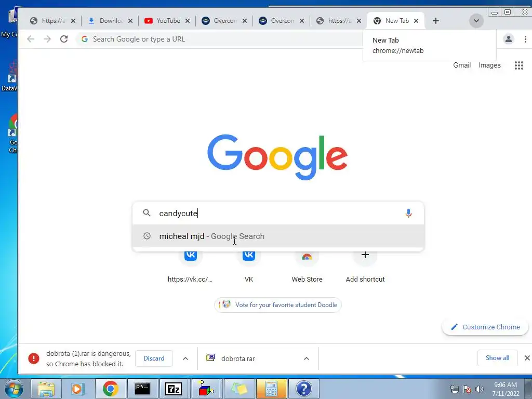
Task: Click the dobrota.rar file icon
Action: [210, 357]
